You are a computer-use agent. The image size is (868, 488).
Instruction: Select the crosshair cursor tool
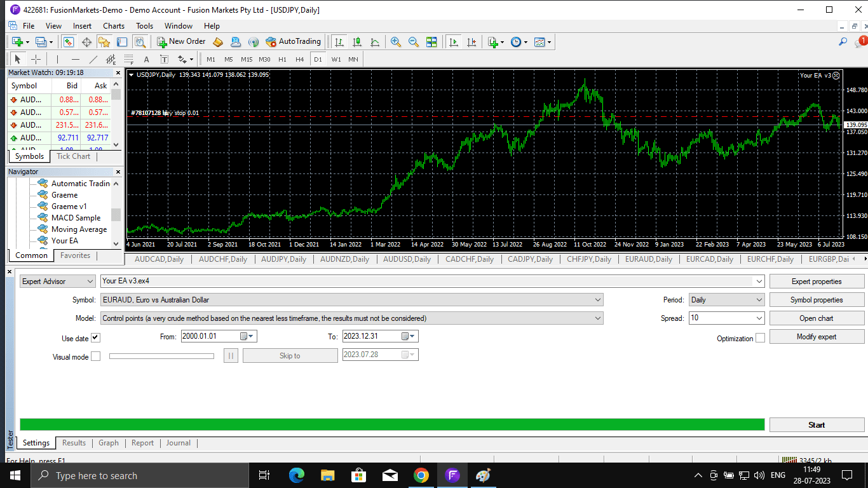[x=36, y=59]
